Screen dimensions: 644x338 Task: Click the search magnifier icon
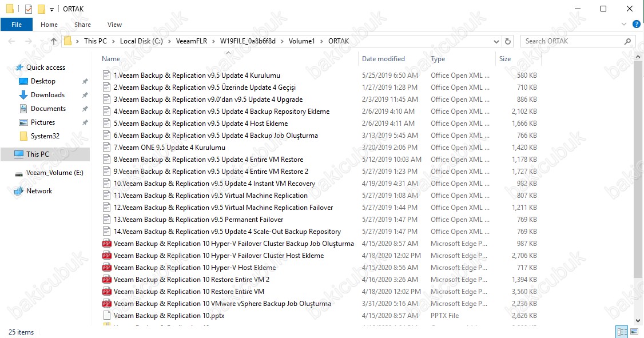[627, 41]
